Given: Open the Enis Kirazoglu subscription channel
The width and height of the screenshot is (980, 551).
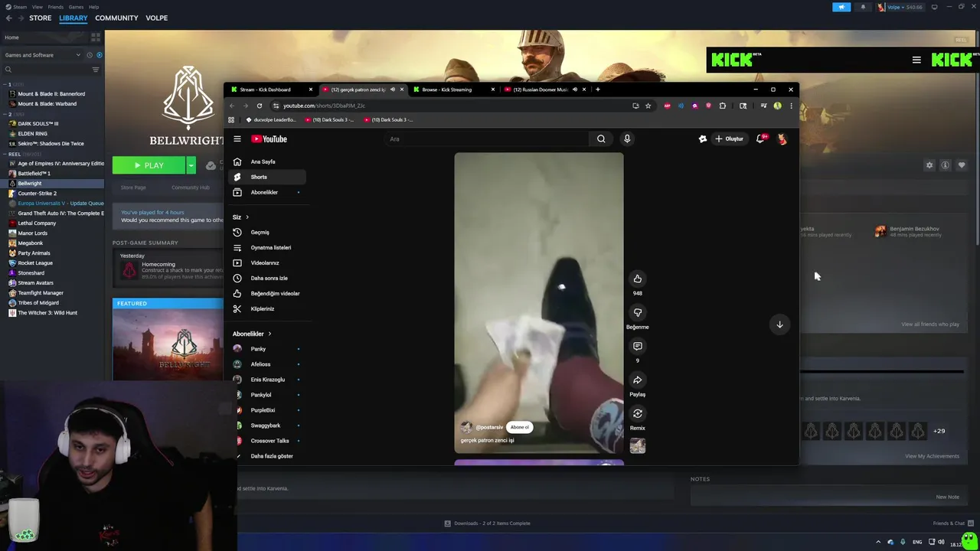Looking at the screenshot, I should point(268,380).
